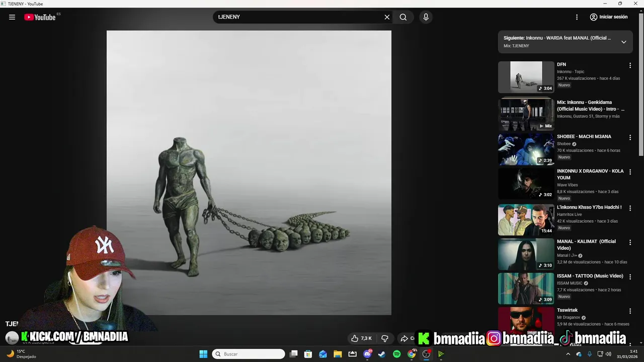Image resolution: width=644 pixels, height=362 pixels.
Task: Click the taskbar Buscar search box
Action: pyautogui.click(x=249, y=354)
